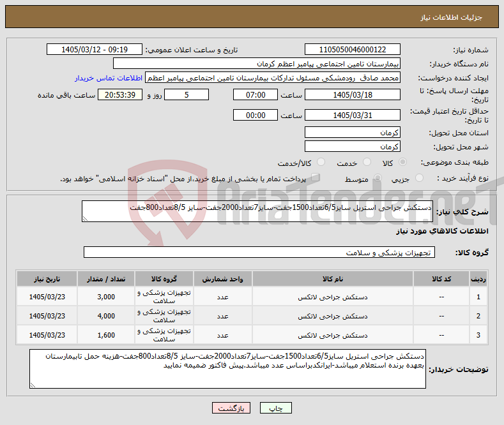Click quantity cell 4,000 in row 2
504x425 pixels.
106,316
